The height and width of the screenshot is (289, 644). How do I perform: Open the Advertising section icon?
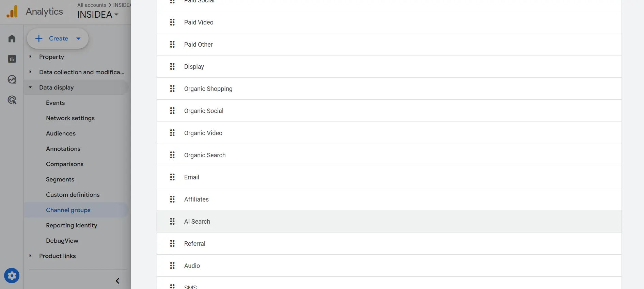point(12,100)
